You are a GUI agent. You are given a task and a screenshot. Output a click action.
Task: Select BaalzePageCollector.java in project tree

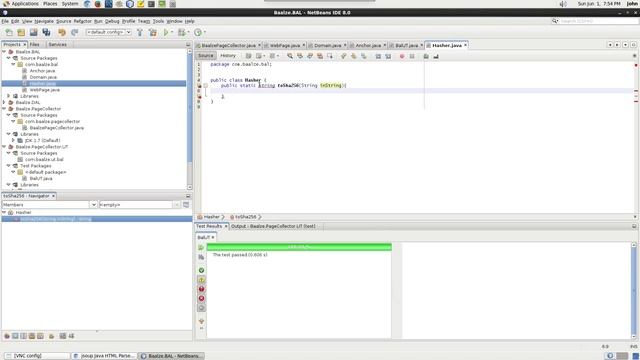pos(56,128)
